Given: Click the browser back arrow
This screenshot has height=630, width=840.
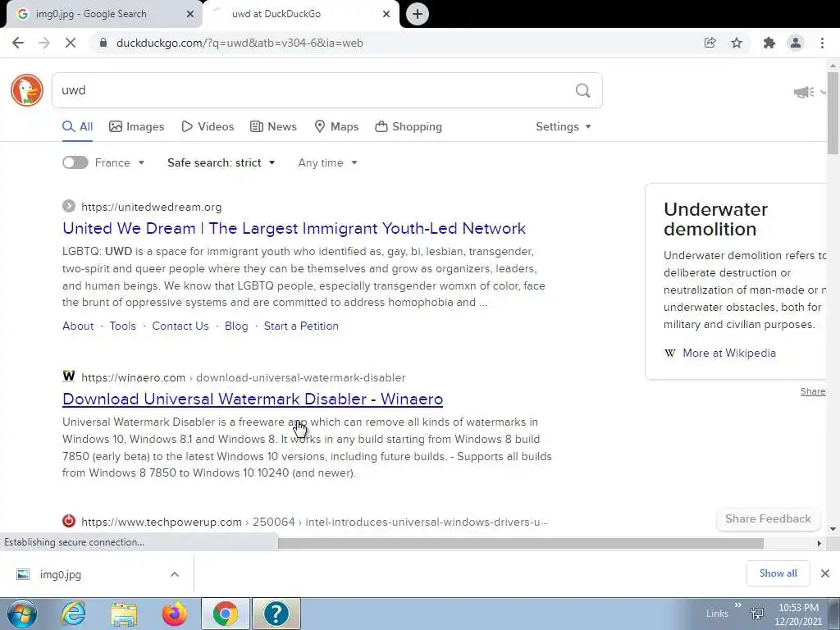Looking at the screenshot, I should (18, 43).
